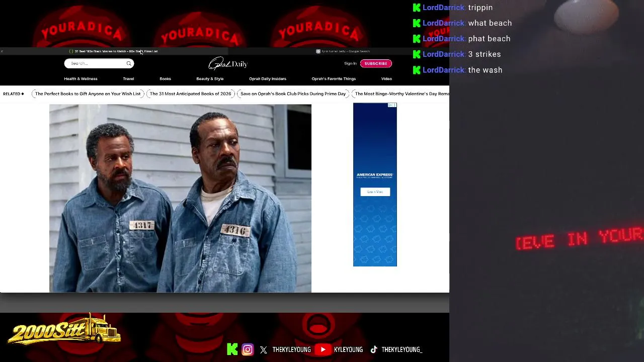Select the chat message '3 strikes'
This screenshot has height=362, width=644.
point(485,54)
